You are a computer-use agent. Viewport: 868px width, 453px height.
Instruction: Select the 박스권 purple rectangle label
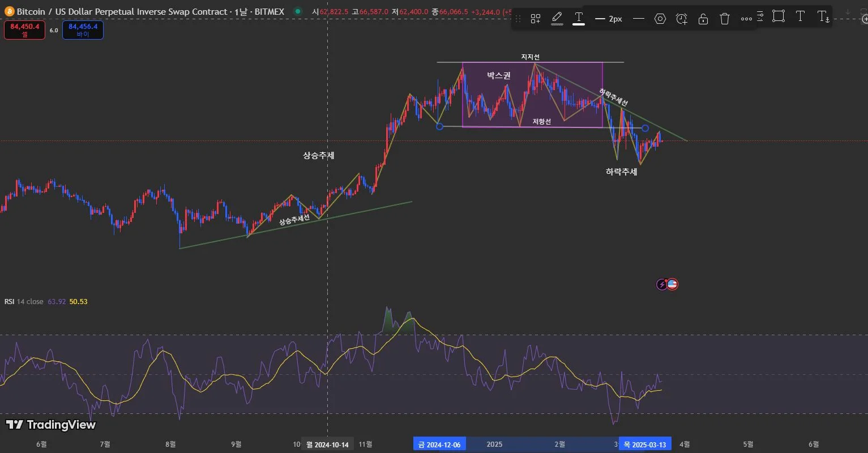[x=499, y=75]
